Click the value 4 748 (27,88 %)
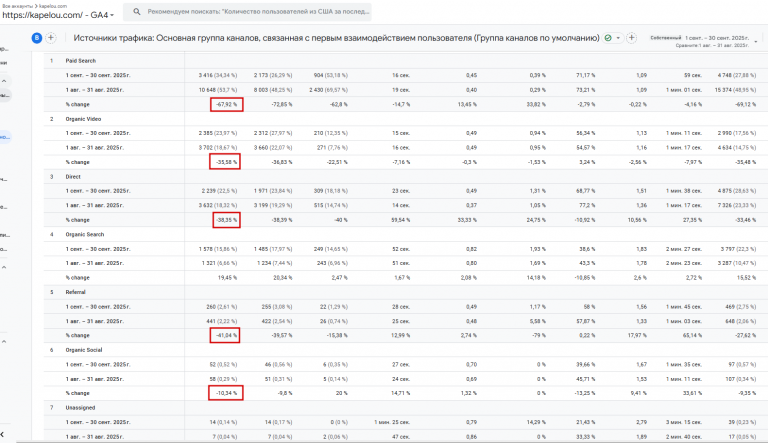 (737, 75)
